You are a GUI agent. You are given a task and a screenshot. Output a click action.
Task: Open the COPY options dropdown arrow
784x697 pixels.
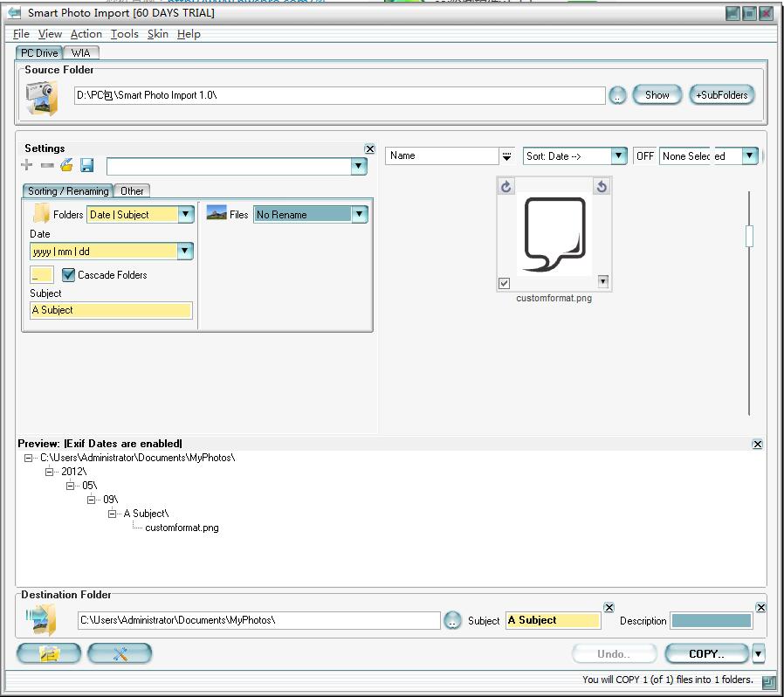pyautogui.click(x=759, y=653)
